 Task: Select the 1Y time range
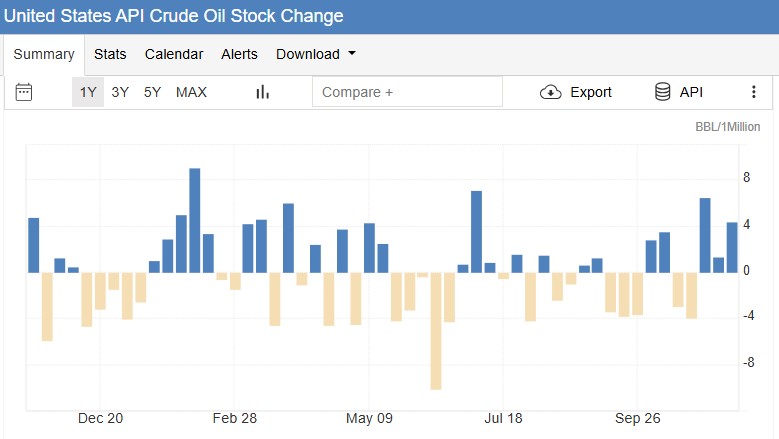(87, 92)
